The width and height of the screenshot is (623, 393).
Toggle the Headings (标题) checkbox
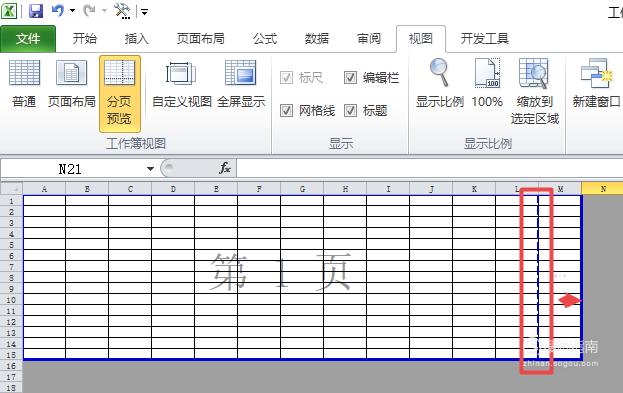(350, 110)
